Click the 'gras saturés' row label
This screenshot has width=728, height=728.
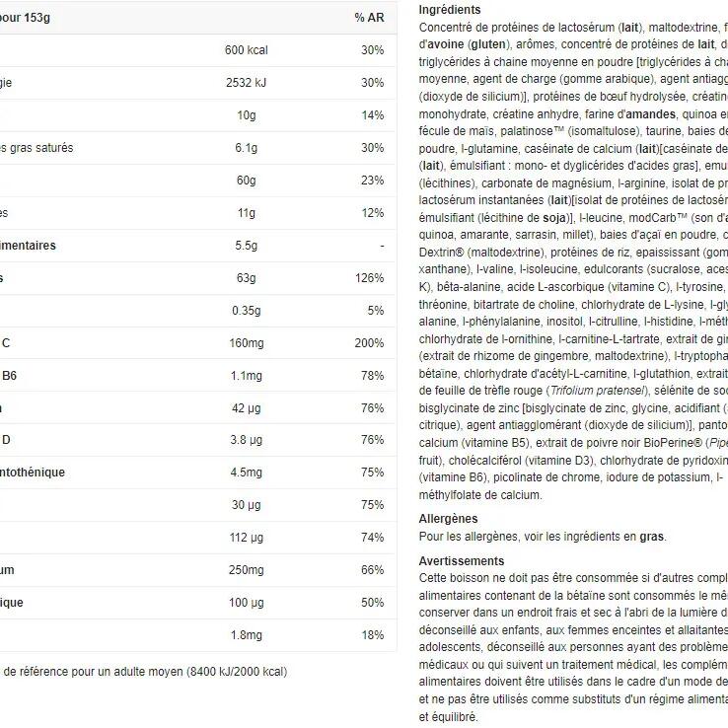coord(36,148)
